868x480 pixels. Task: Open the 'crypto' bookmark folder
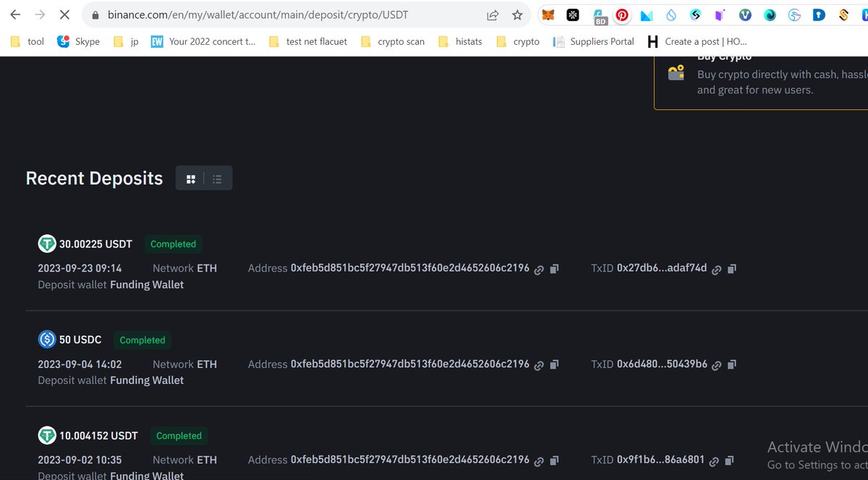point(518,41)
